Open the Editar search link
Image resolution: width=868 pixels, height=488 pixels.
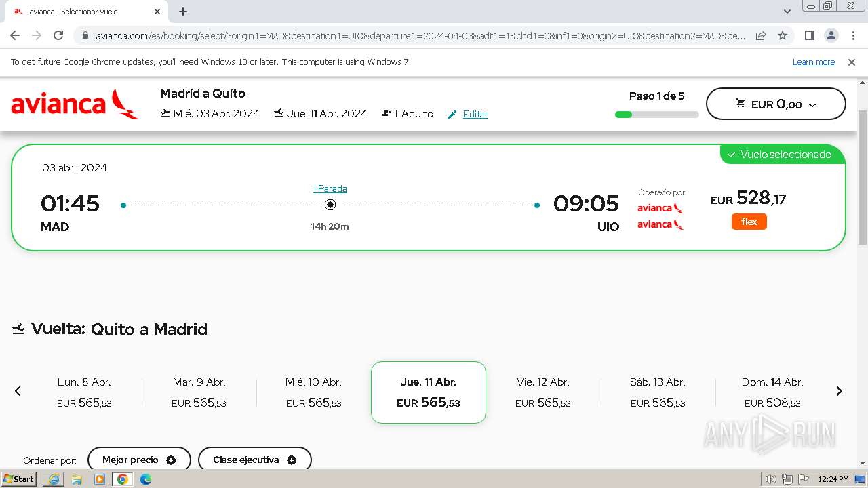pyautogui.click(x=475, y=114)
